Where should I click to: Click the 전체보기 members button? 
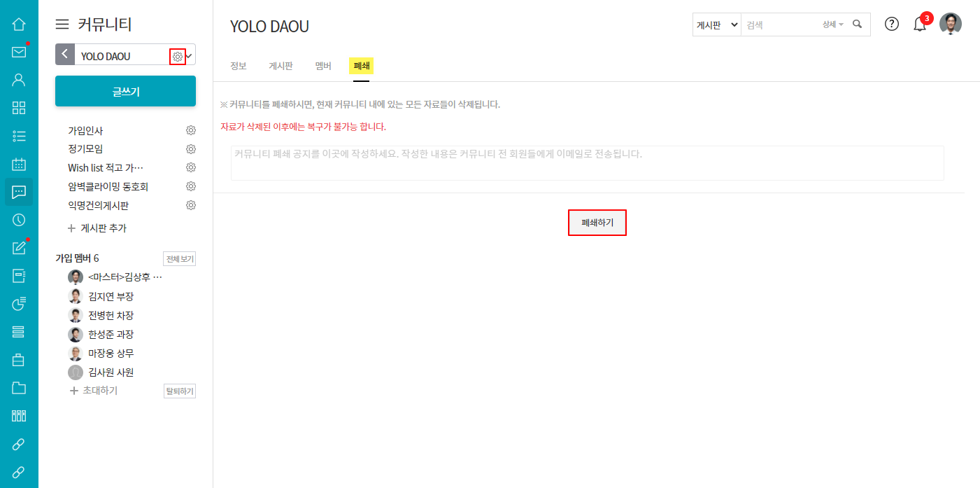click(179, 259)
